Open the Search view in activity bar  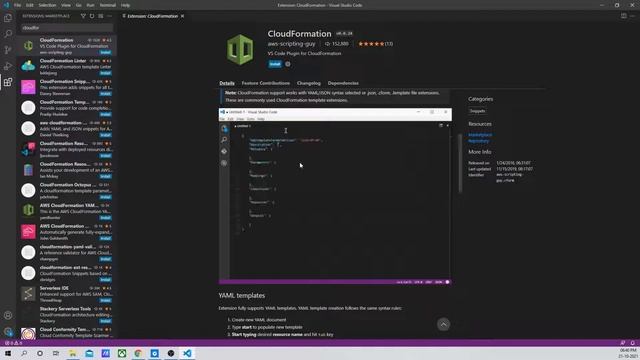click(8, 34)
